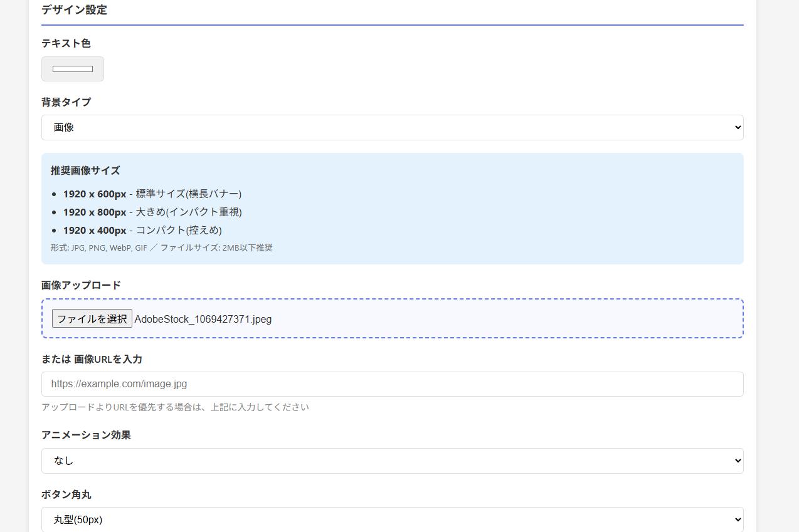Click the ボタン角丸 field label
799x532 pixels.
coord(66,494)
